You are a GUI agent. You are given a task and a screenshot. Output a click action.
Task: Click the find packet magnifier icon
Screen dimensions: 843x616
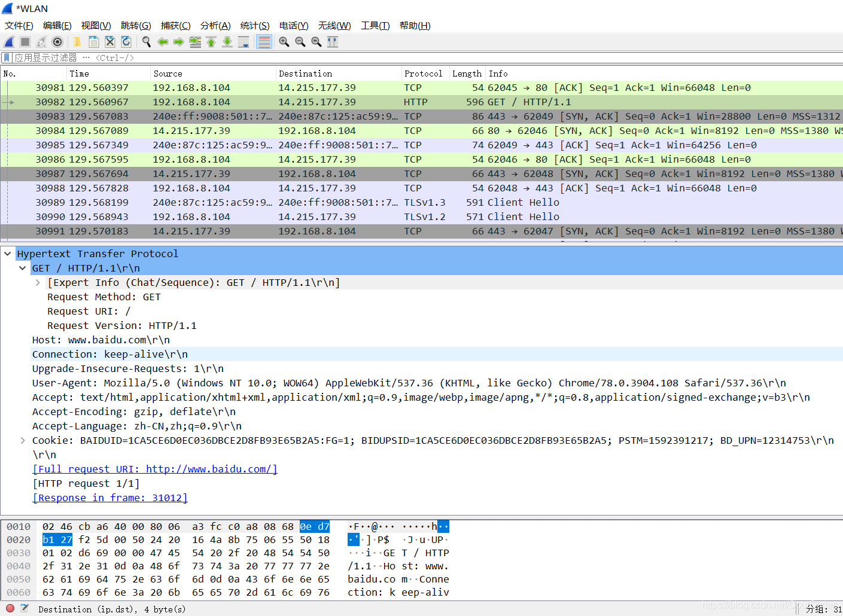[146, 42]
